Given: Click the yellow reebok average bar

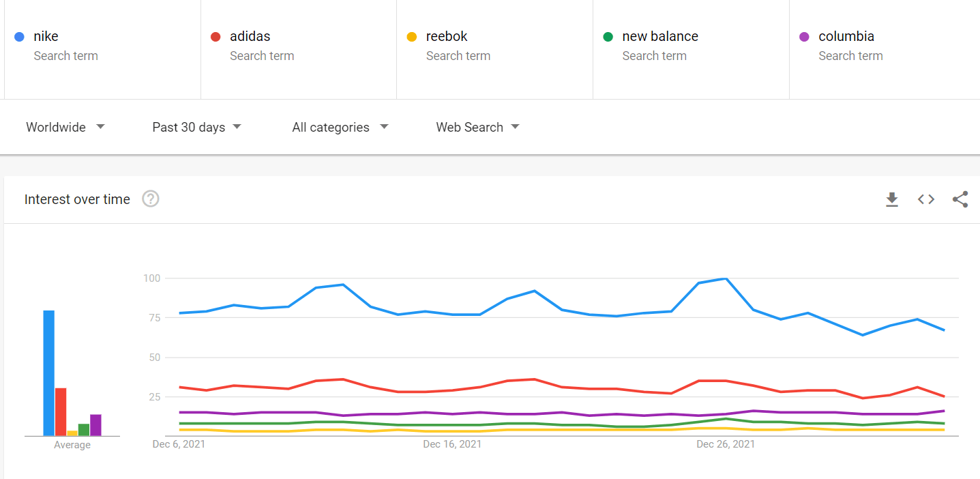Looking at the screenshot, I should click(72, 433).
